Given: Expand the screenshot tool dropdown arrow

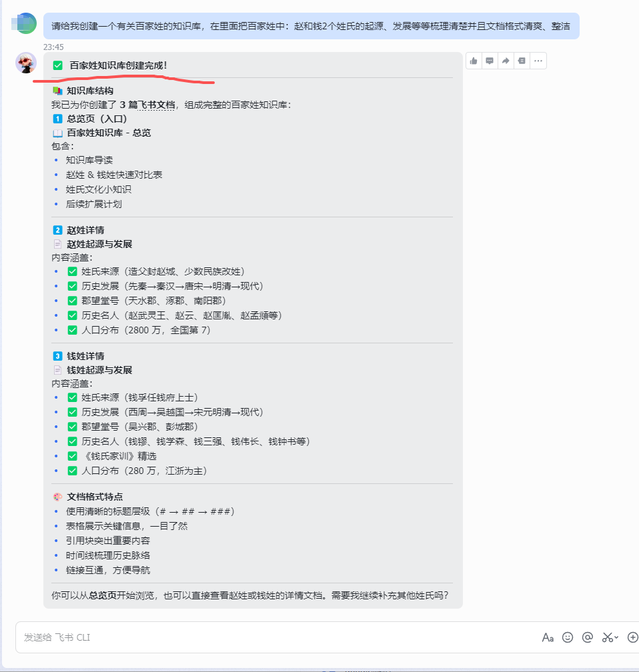Looking at the screenshot, I should click(616, 638).
